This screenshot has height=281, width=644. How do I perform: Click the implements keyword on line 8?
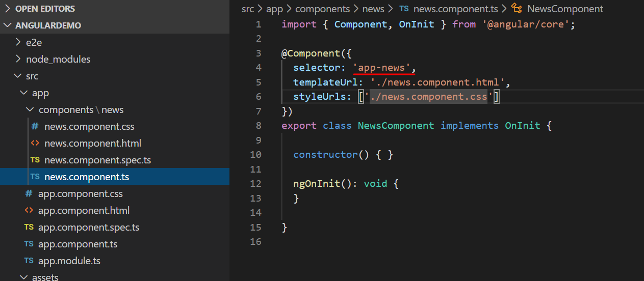(470, 125)
